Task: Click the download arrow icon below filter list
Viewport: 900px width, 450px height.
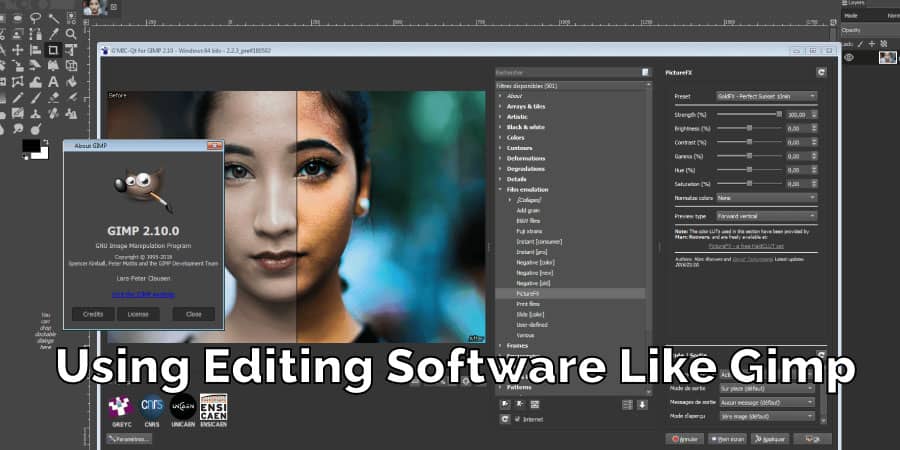Action: [x=642, y=405]
